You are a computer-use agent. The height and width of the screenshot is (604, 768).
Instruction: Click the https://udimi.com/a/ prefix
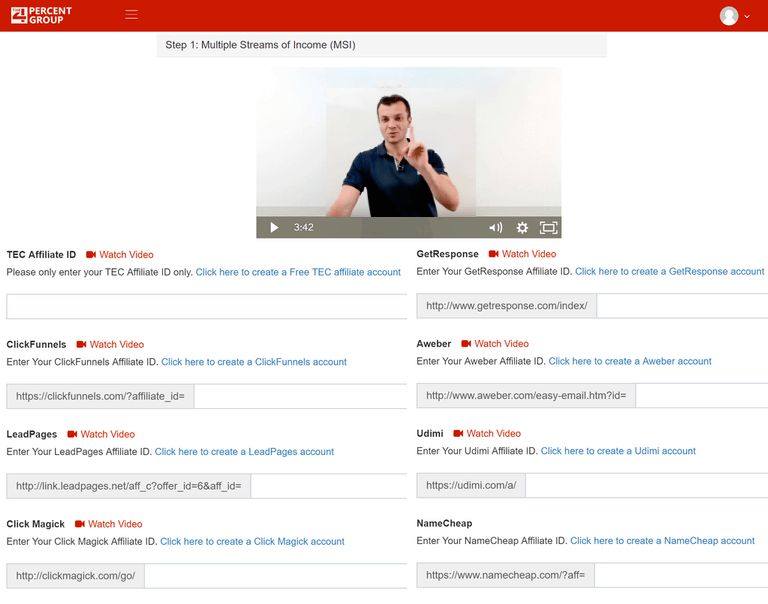pyautogui.click(x=471, y=485)
